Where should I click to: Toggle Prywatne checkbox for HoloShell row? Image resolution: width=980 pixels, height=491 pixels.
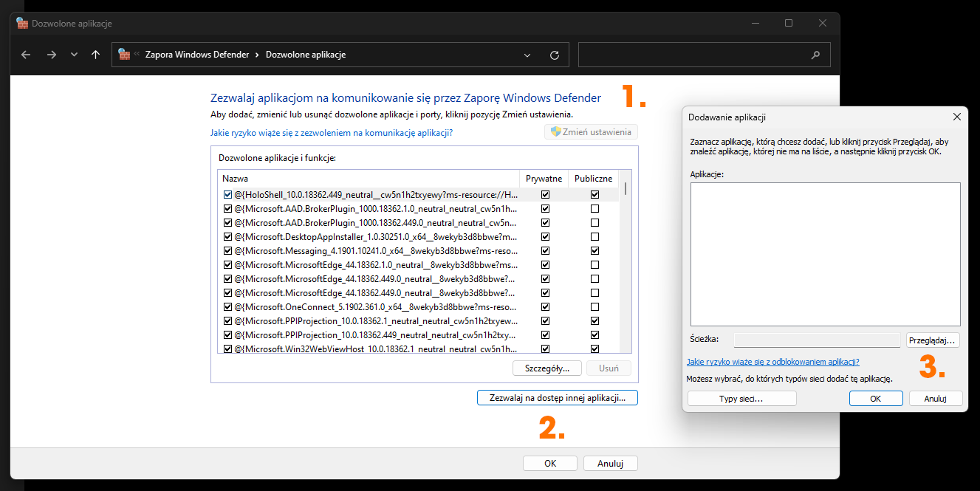click(545, 195)
